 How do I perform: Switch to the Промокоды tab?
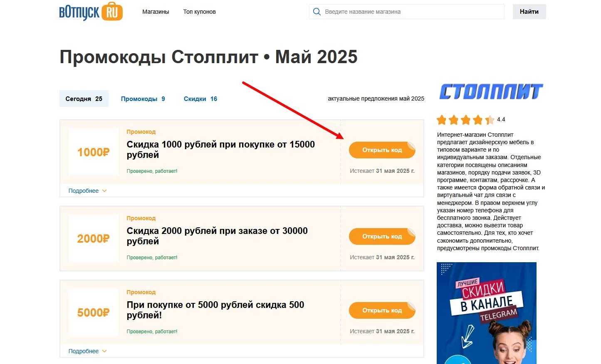coord(143,98)
